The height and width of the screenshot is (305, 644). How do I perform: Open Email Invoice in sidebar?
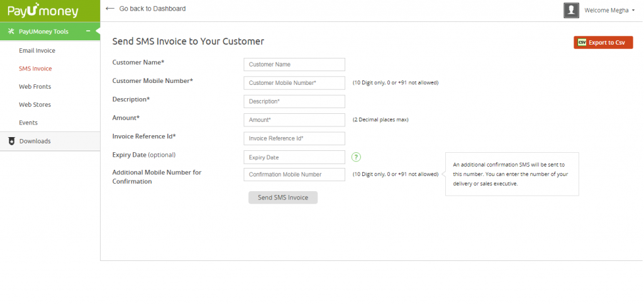(x=37, y=50)
